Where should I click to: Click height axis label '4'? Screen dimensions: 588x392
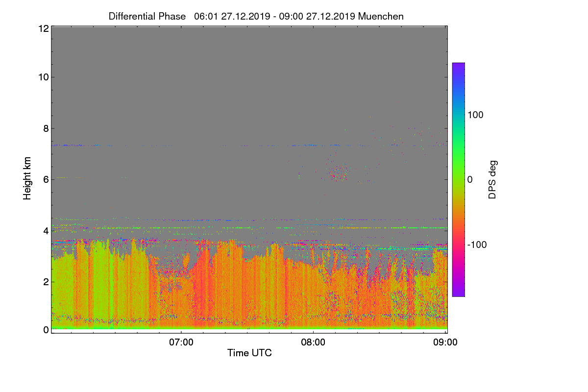45,230
